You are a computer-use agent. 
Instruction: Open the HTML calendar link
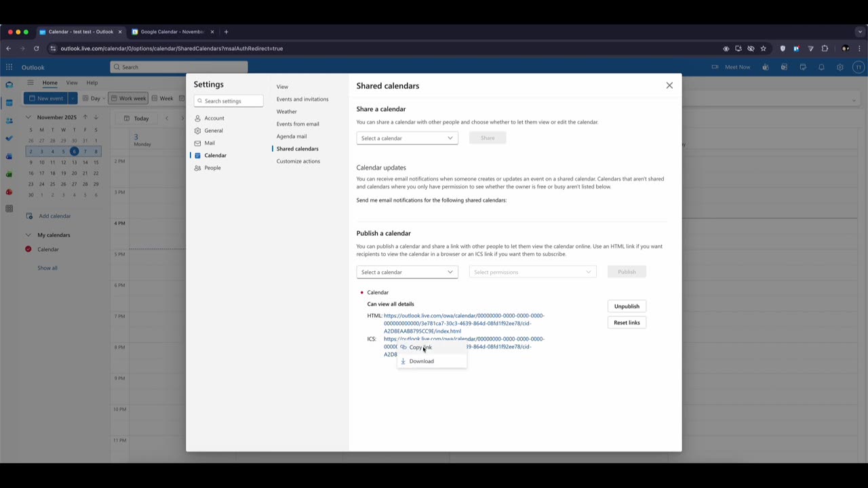(464, 323)
